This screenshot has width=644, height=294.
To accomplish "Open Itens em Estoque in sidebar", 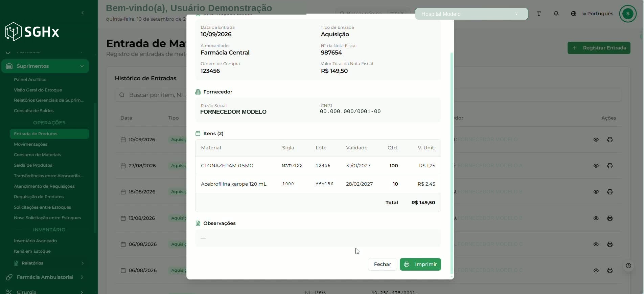I will (32, 251).
